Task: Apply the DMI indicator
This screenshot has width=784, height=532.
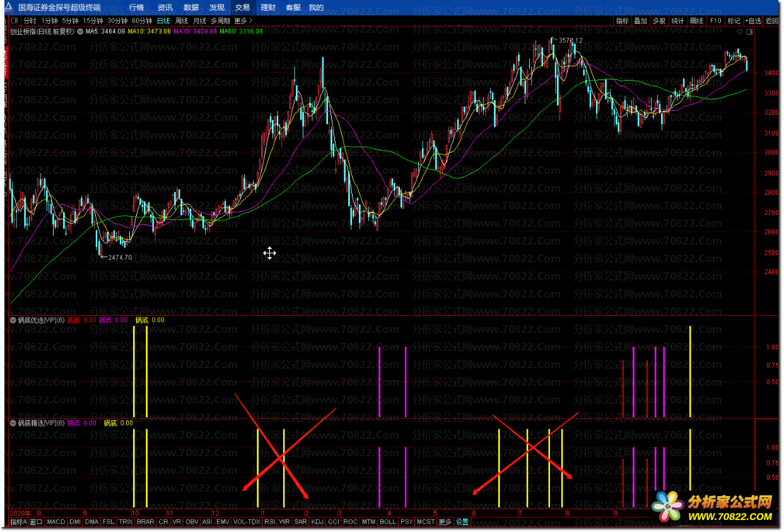Action: tap(76, 522)
